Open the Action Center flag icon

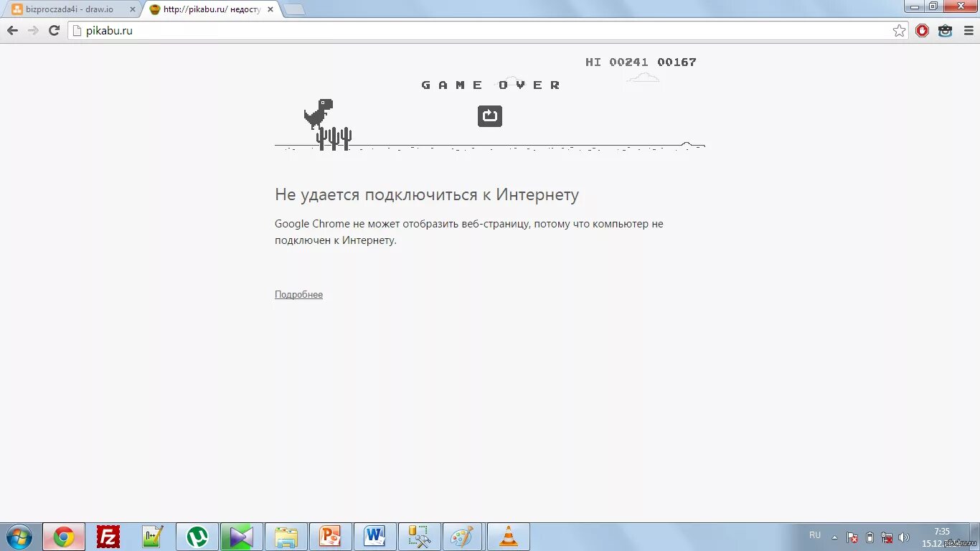(852, 537)
